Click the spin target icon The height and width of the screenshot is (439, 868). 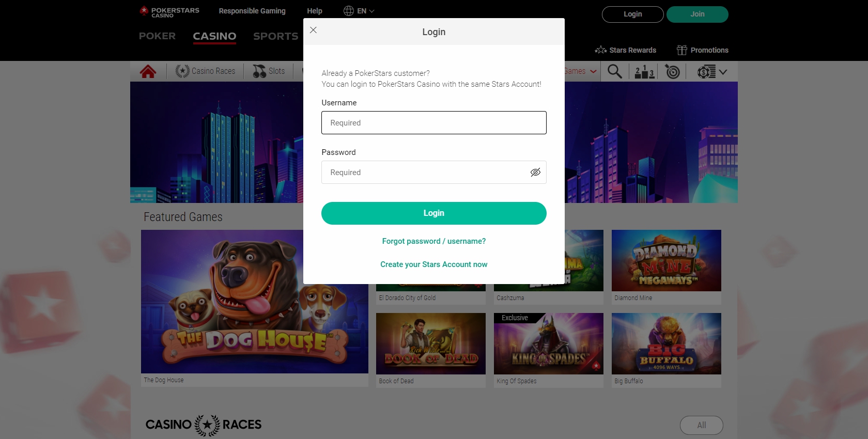coord(672,71)
